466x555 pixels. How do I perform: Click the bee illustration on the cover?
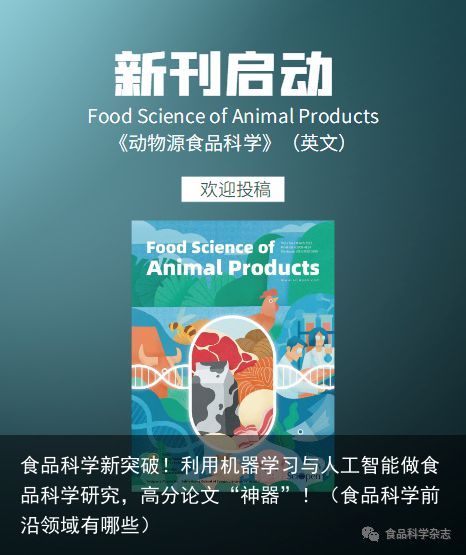coord(182,329)
